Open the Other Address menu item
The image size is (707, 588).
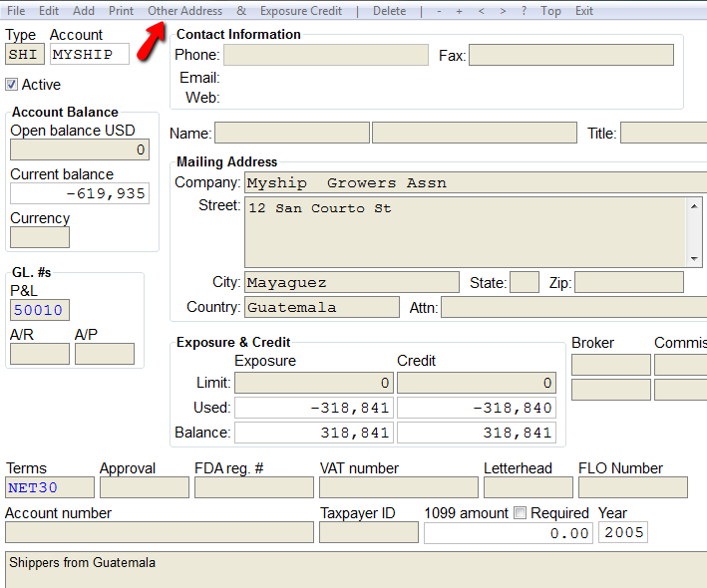click(x=184, y=11)
